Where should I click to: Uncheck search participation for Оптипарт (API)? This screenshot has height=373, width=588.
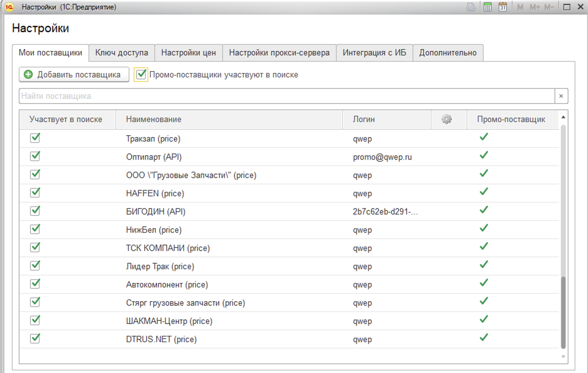(35, 156)
